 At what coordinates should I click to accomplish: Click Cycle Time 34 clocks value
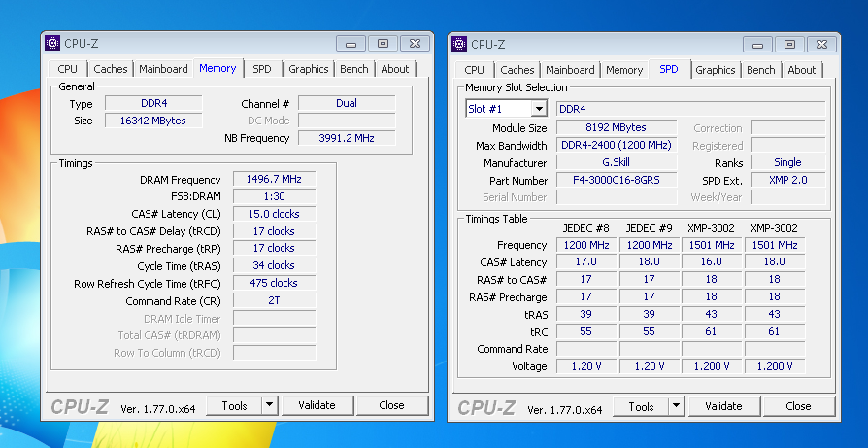pyautogui.click(x=274, y=266)
